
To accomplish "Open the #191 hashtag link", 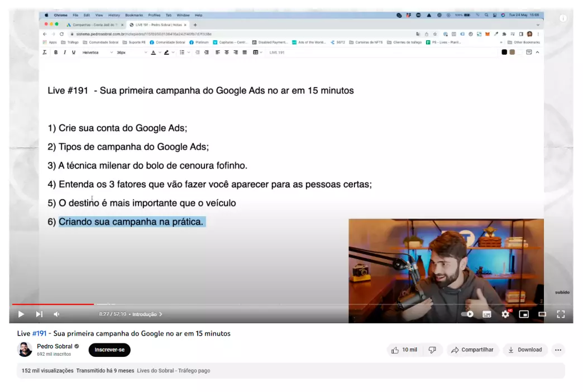I will tap(40, 333).
